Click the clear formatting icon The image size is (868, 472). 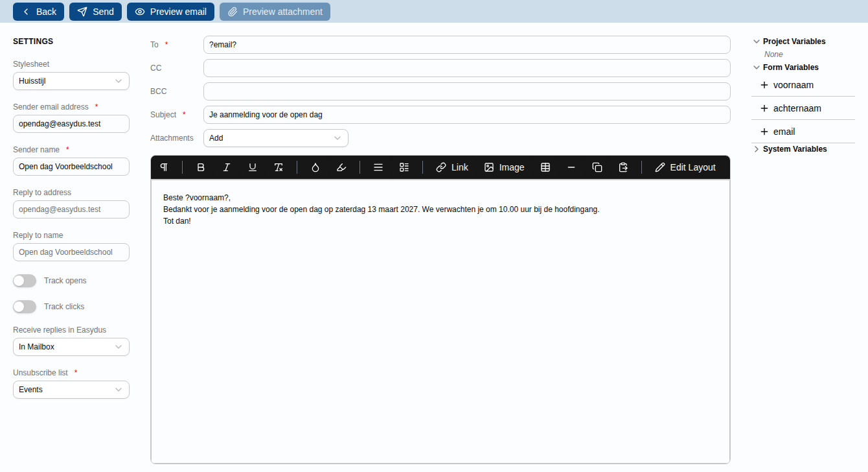(279, 167)
